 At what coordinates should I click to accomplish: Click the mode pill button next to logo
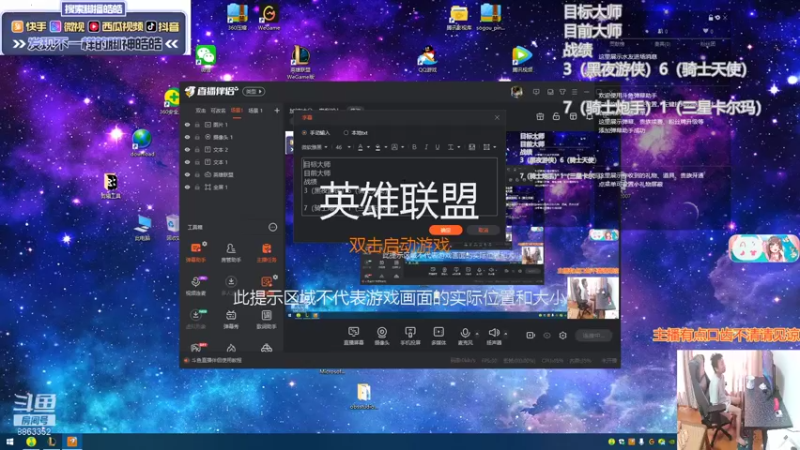point(254,92)
